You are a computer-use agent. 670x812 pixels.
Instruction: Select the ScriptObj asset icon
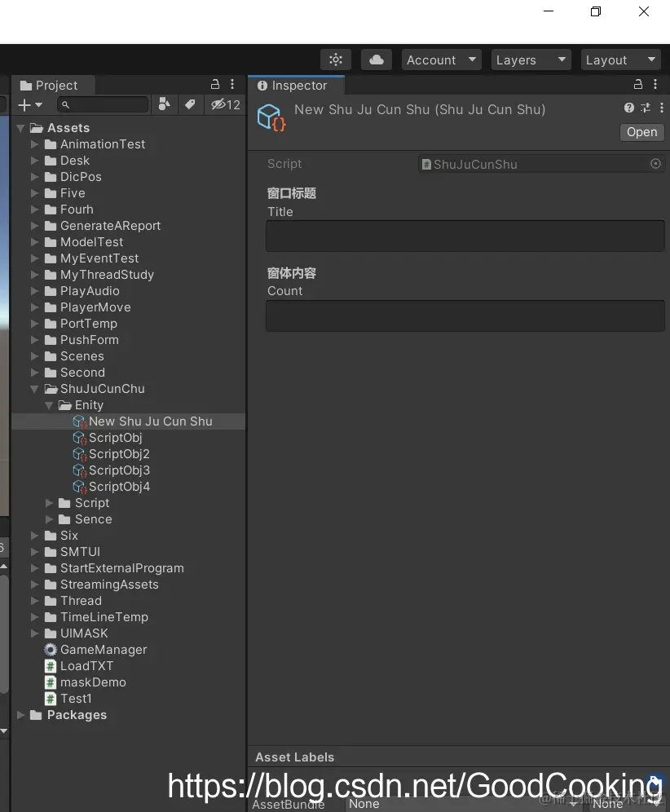pos(80,438)
